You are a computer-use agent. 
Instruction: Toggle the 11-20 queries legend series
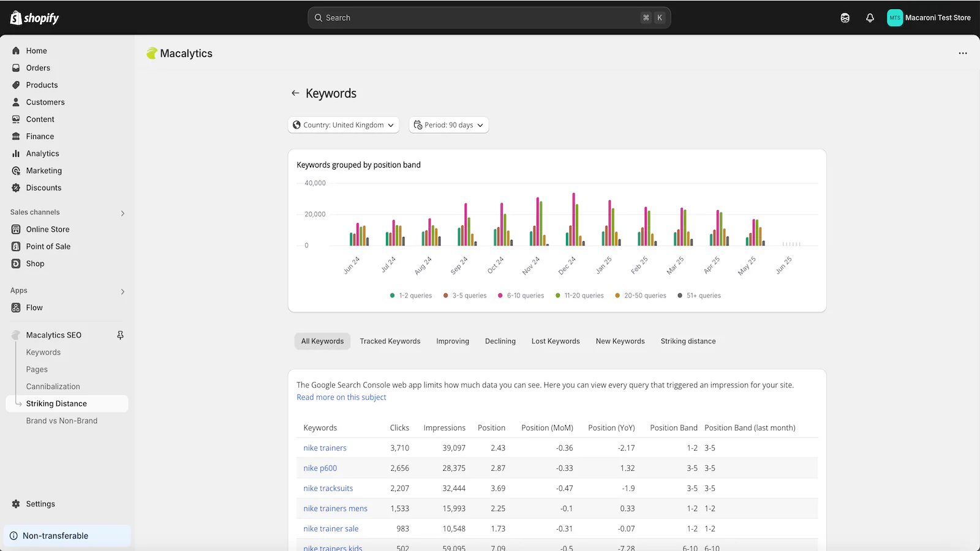tap(579, 296)
